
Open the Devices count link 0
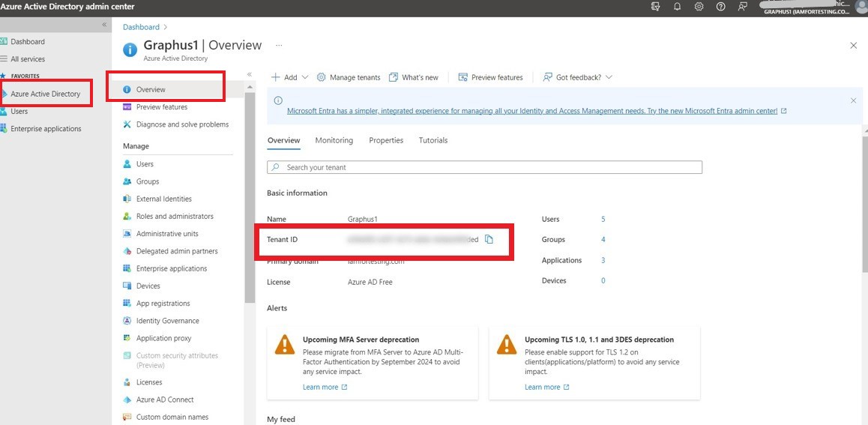click(603, 280)
